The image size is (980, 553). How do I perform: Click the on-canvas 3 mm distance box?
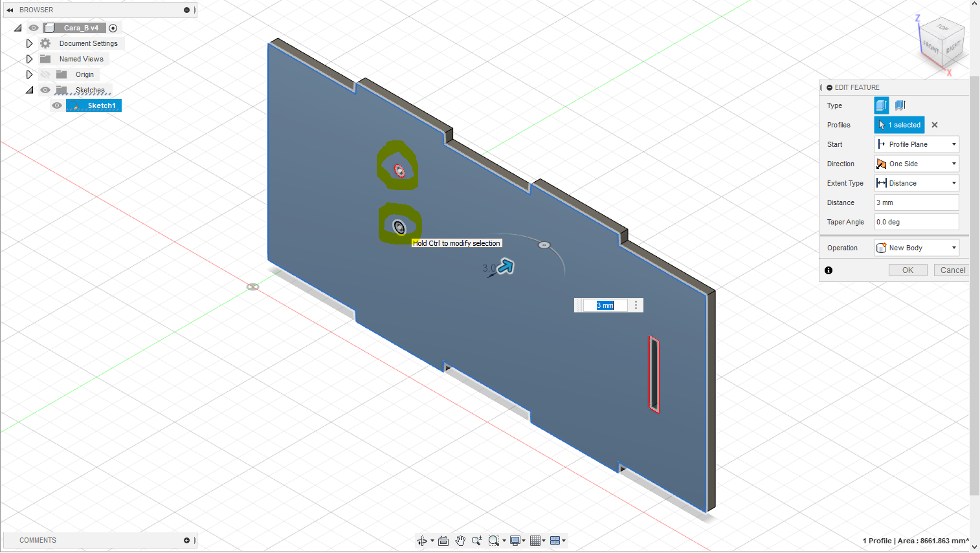(605, 305)
